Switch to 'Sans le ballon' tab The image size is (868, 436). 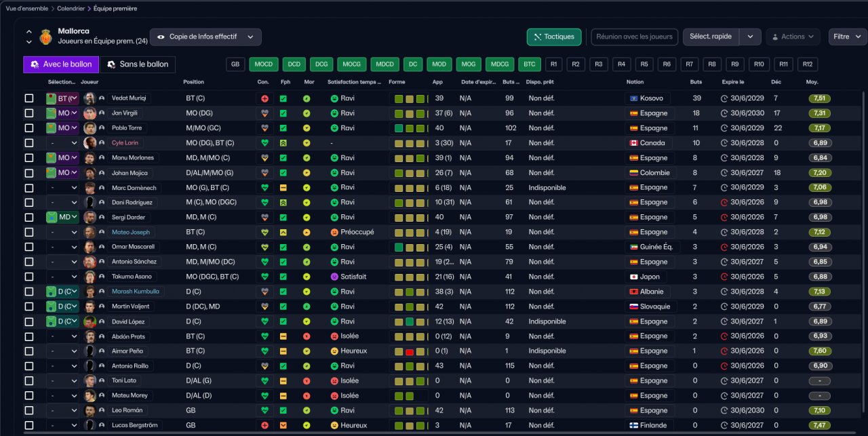click(x=138, y=64)
